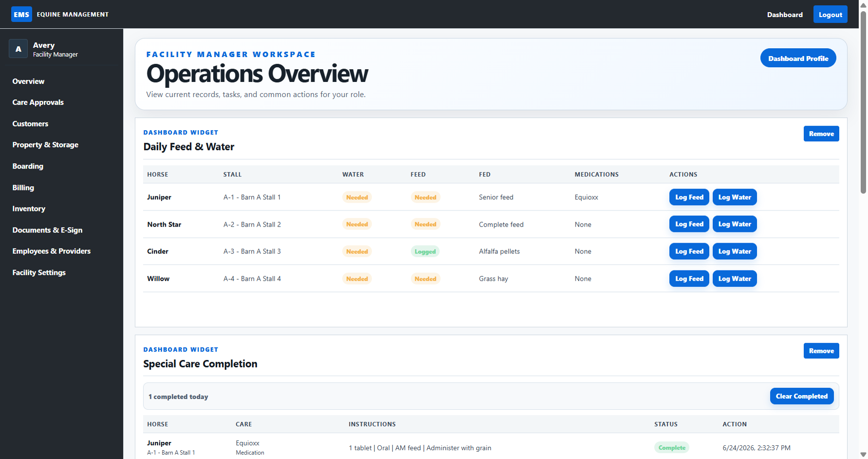
Task: Click the Alfalfa pellets cell
Action: click(x=499, y=251)
